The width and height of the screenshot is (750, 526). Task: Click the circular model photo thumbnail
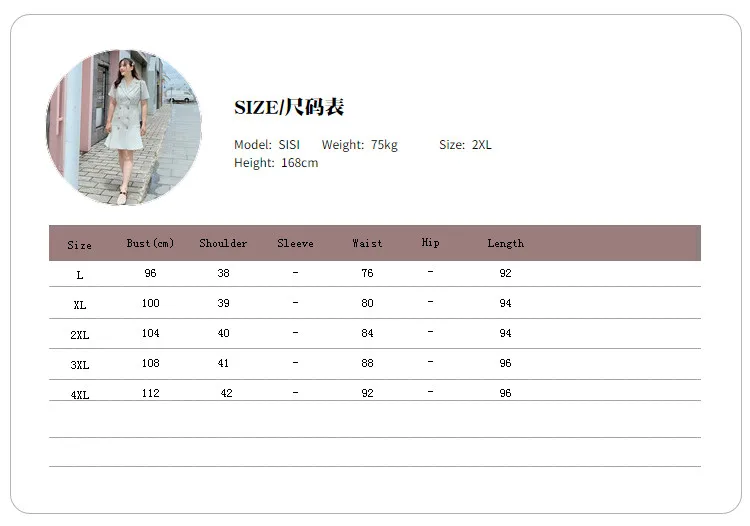click(124, 128)
